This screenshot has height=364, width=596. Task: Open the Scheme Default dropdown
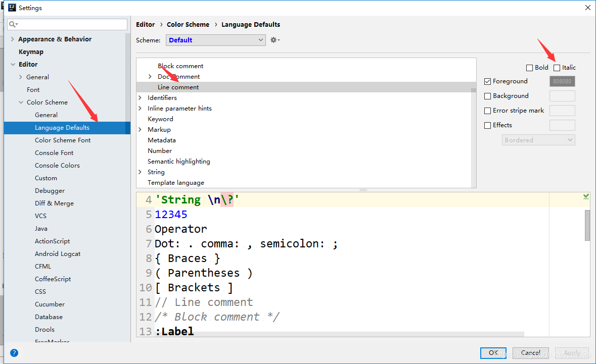[215, 40]
